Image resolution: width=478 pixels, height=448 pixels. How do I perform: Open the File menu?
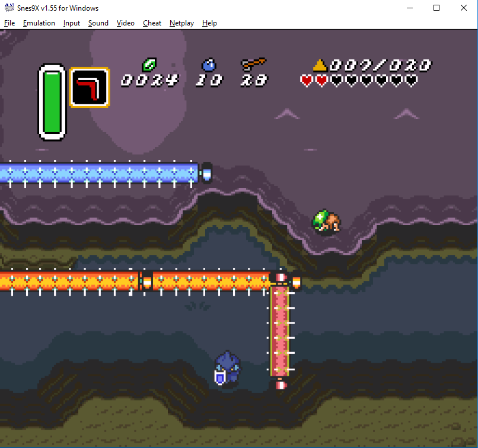[x=9, y=23]
